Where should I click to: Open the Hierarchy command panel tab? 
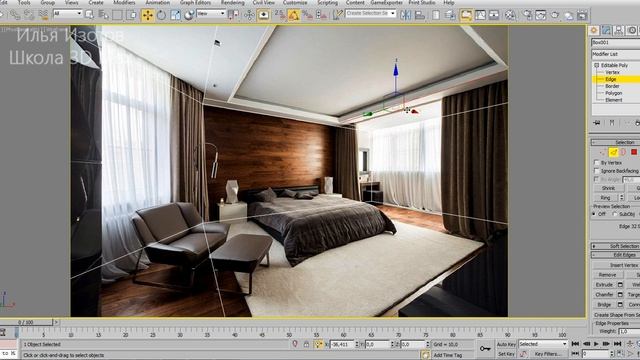point(619,31)
